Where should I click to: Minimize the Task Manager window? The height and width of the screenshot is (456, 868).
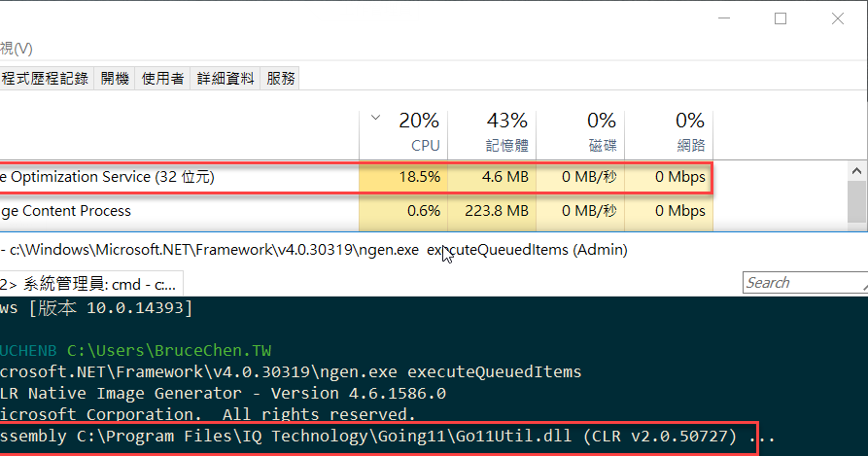(x=724, y=18)
